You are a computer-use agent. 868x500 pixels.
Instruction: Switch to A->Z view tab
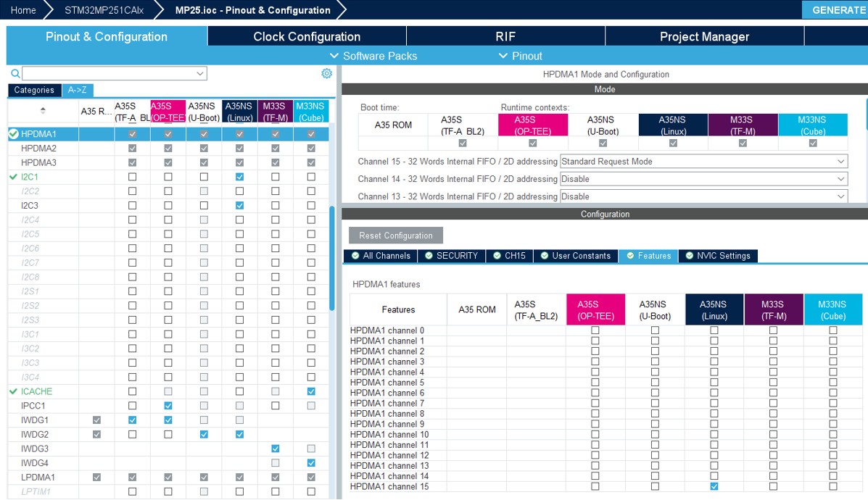[x=78, y=90]
